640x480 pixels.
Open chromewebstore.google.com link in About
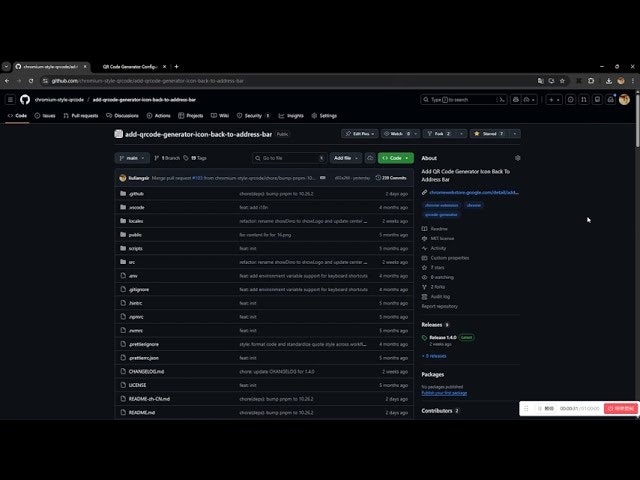click(474, 192)
